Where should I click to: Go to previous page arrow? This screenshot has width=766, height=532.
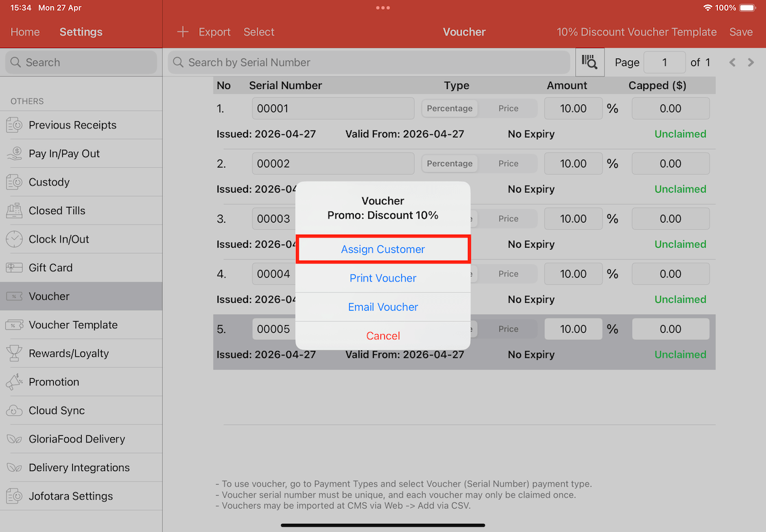coord(732,62)
